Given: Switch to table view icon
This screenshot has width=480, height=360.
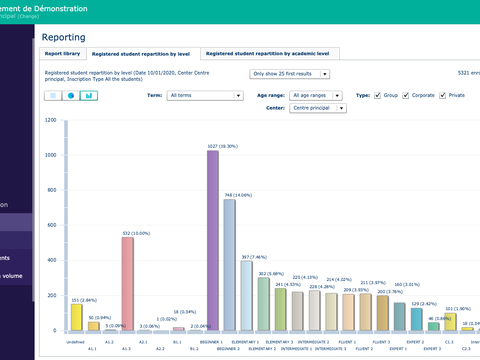Looking at the screenshot, I should [x=53, y=96].
